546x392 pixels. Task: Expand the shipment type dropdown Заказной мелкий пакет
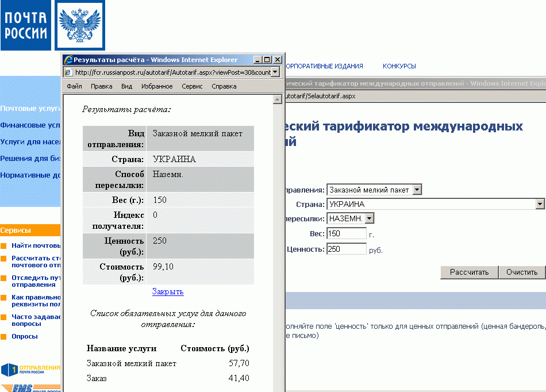pos(417,190)
